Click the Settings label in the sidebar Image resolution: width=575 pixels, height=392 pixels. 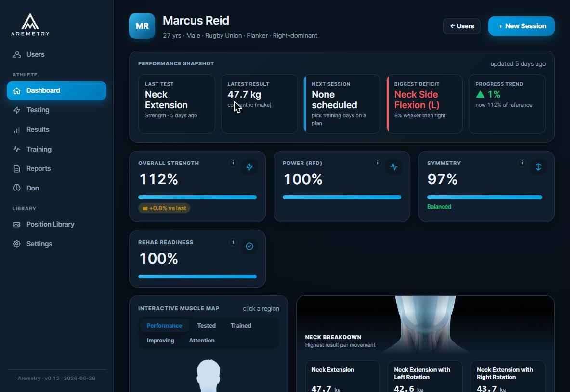tap(39, 244)
